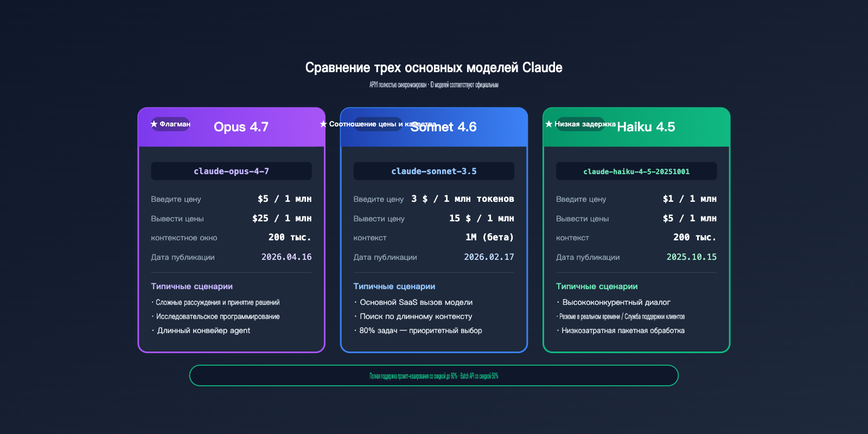Image resolution: width=868 pixels, height=434 pixels.
Task: Click the bullet Низкозатратная пакетная обработка
Action: pyautogui.click(x=621, y=331)
